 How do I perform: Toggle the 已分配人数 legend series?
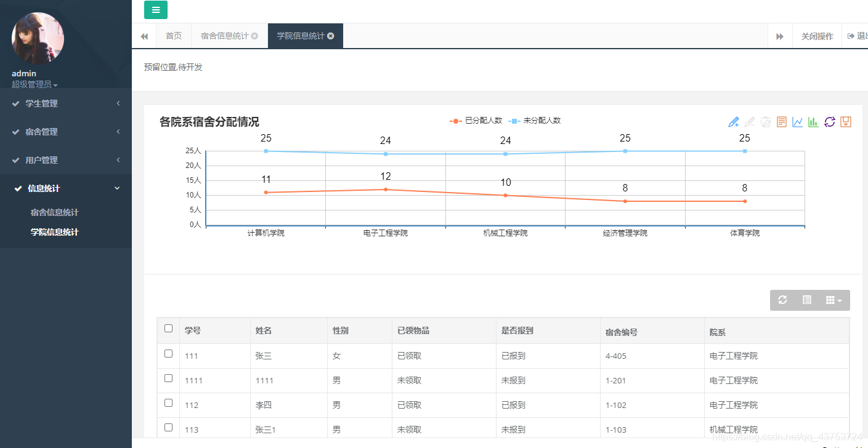coord(476,121)
